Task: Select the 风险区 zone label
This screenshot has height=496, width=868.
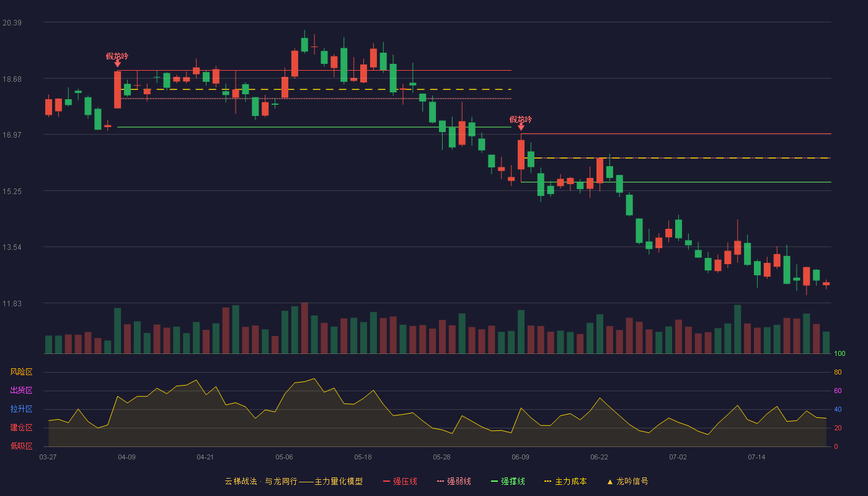Action: [21, 372]
